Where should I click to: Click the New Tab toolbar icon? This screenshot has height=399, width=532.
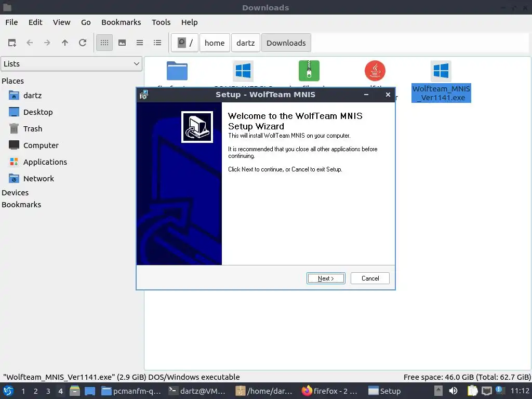click(x=12, y=43)
